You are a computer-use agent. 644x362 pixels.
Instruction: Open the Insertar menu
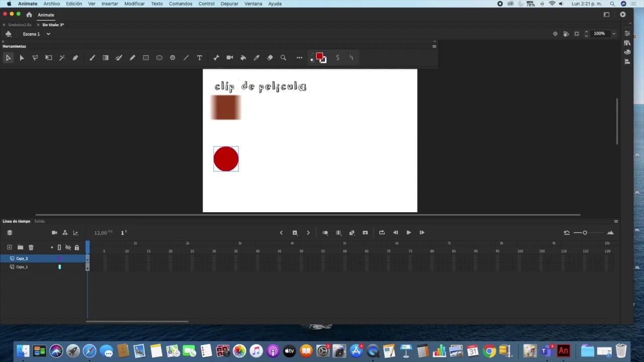(x=110, y=4)
